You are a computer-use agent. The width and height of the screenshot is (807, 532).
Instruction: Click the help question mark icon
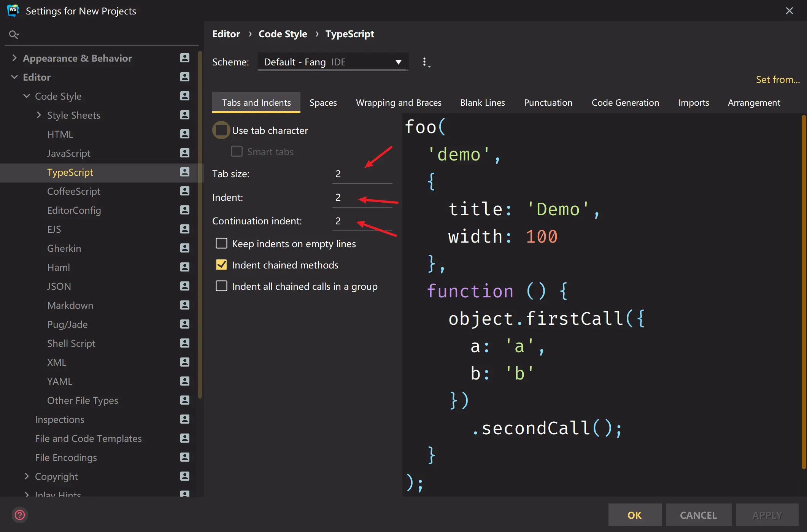click(x=19, y=515)
